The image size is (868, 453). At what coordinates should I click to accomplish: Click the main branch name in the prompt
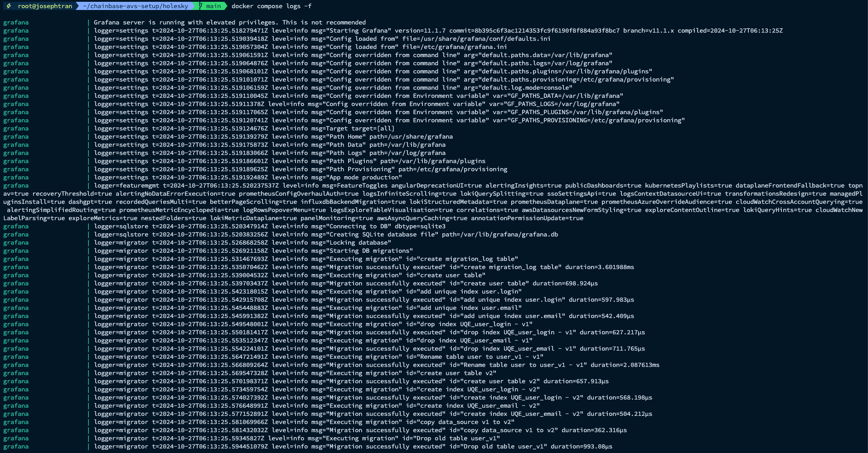pos(213,6)
